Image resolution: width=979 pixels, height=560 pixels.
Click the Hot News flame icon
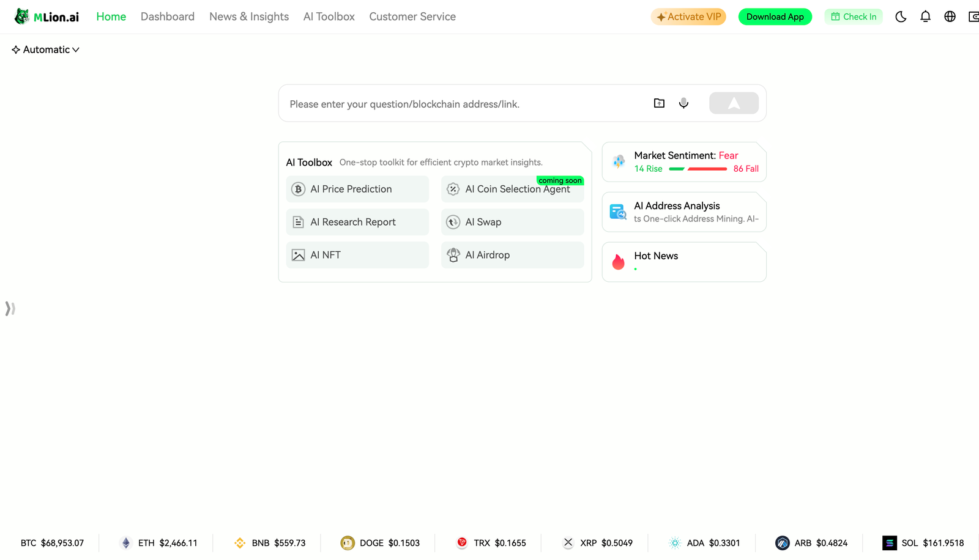[619, 262]
